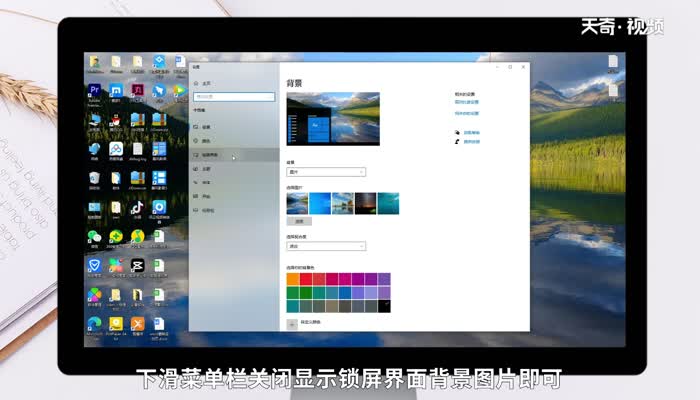The height and width of the screenshot is (400, 700).
Task: Select 颜色 Colors in the sidebar
Action: tap(234, 141)
